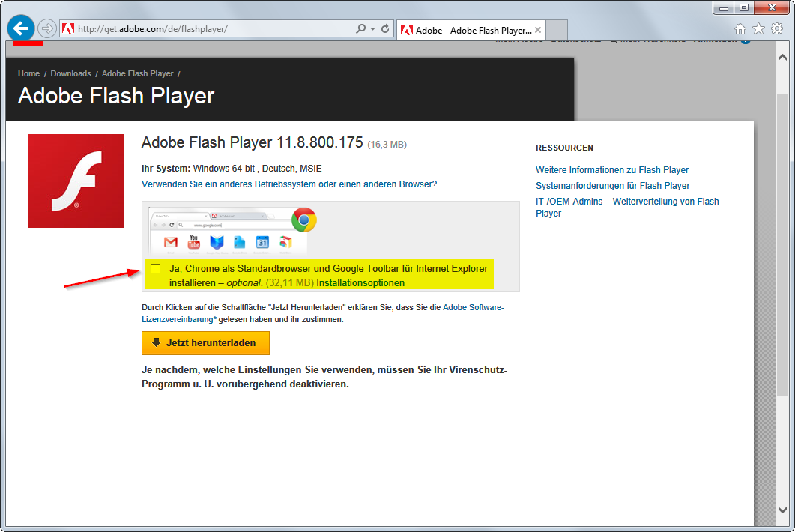The image size is (795, 532).
Task: Open Adobe Software-Lizenzvereinbarung link
Action: (x=323, y=313)
